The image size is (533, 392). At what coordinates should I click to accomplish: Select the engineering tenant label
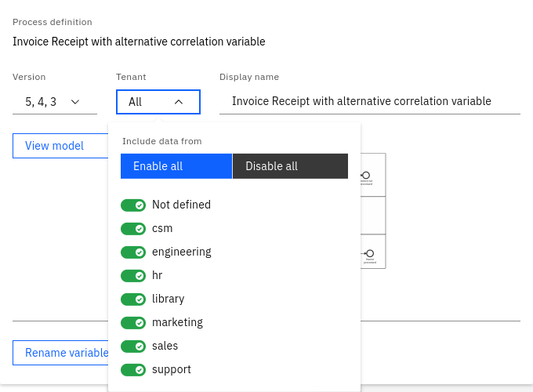(x=181, y=252)
